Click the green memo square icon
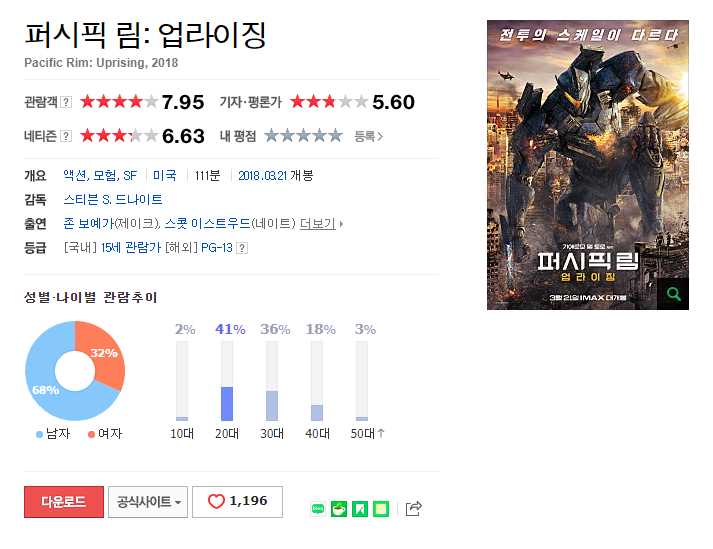This screenshot has height=549, width=713. pos(381,509)
